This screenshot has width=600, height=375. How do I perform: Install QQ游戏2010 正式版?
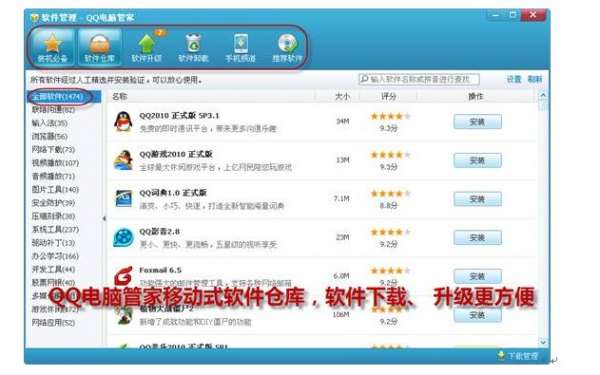pos(477,160)
